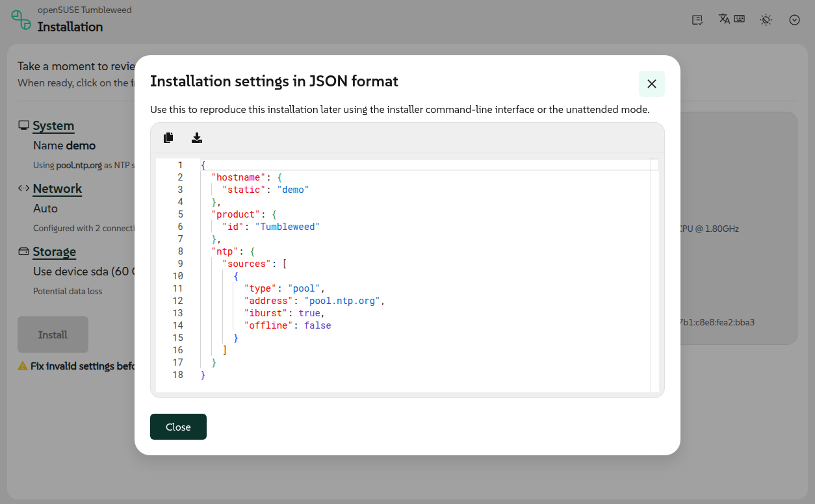Viewport: 815px width, 504px height.
Task: Open the System section link
Action: click(53, 125)
